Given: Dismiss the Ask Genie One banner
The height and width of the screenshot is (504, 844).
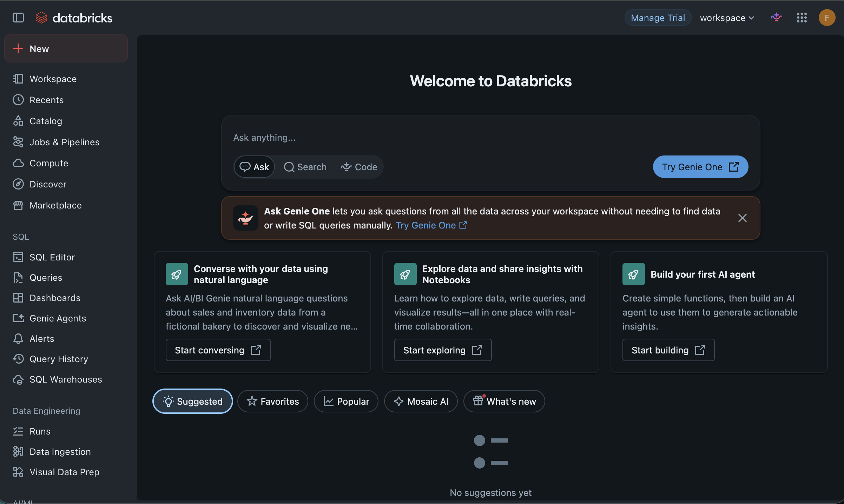Looking at the screenshot, I should point(742,218).
